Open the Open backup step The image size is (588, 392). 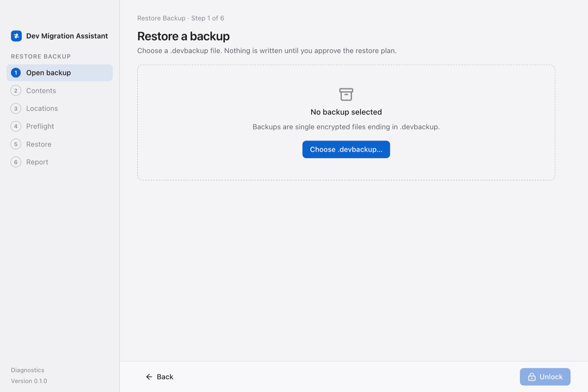[60, 73]
